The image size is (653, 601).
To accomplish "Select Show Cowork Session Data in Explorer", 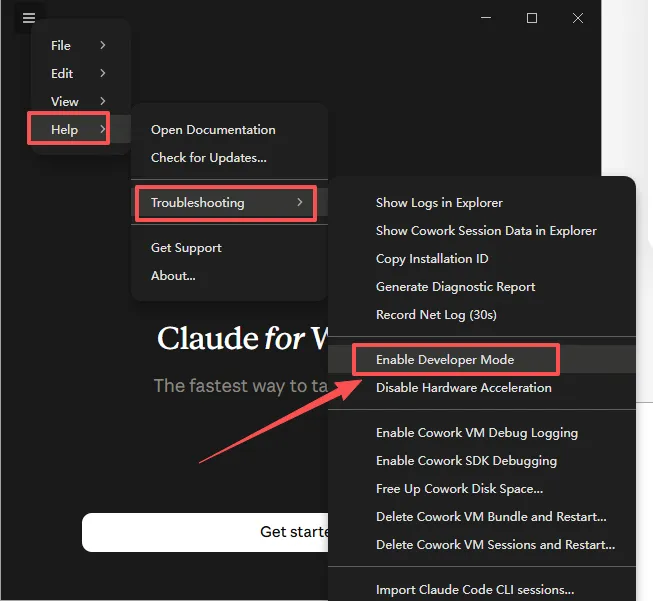I will [x=482, y=230].
